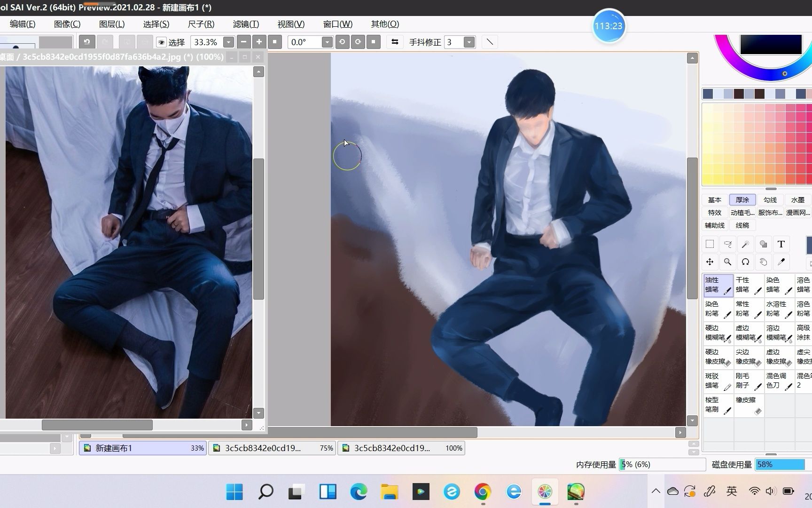The height and width of the screenshot is (508, 812).
Task: Switch to the 基本 brush group
Action: pyautogui.click(x=715, y=200)
